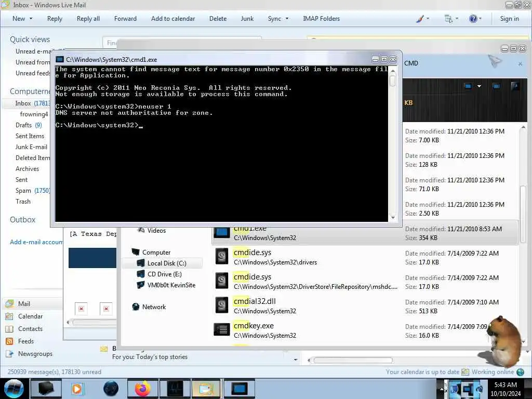This screenshot has width=532, height=399.
Task: Click Delete in the Live Mail toolbar
Action: pos(218,19)
